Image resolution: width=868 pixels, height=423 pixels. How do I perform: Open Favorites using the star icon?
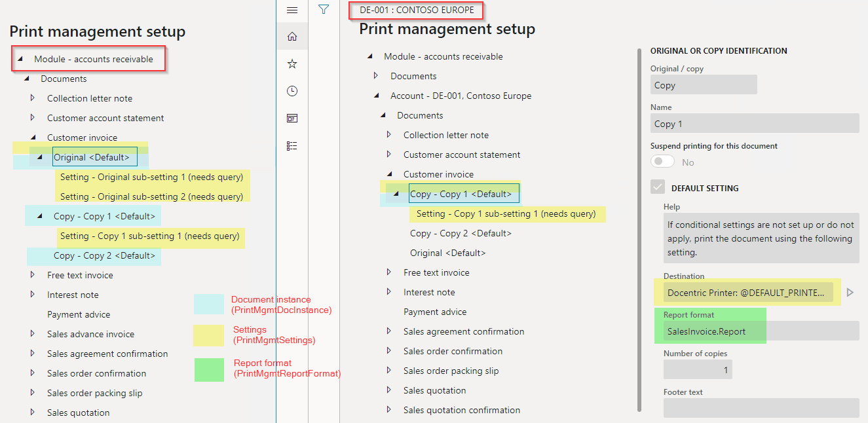292,64
